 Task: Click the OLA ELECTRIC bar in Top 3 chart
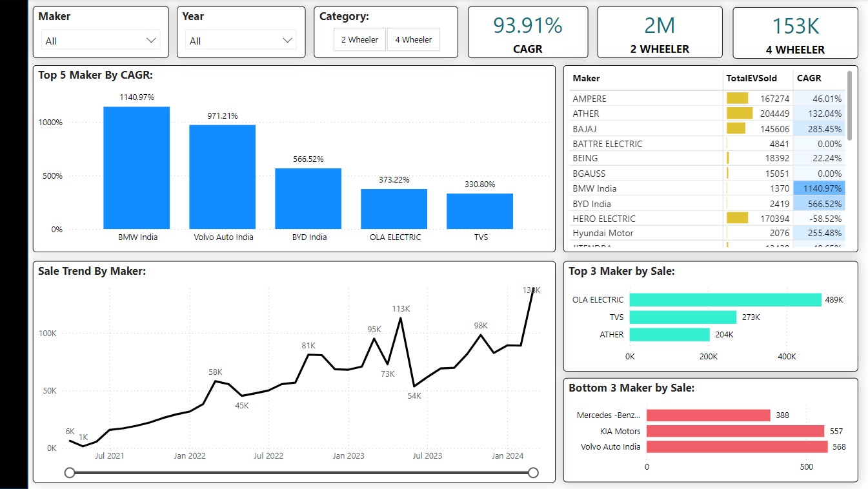[x=725, y=300]
